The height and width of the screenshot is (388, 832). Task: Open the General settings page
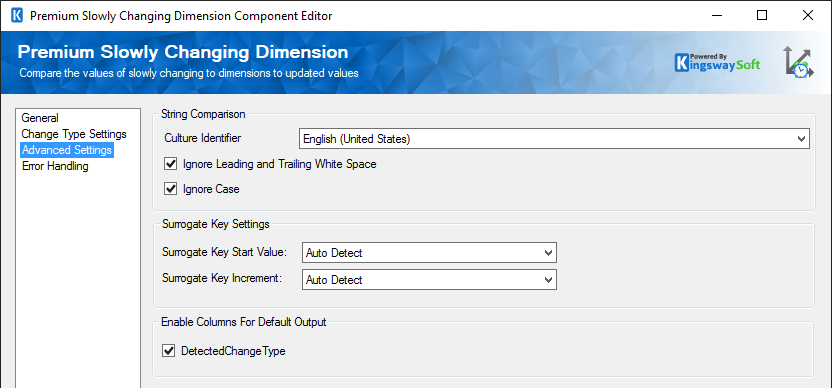tap(40, 118)
